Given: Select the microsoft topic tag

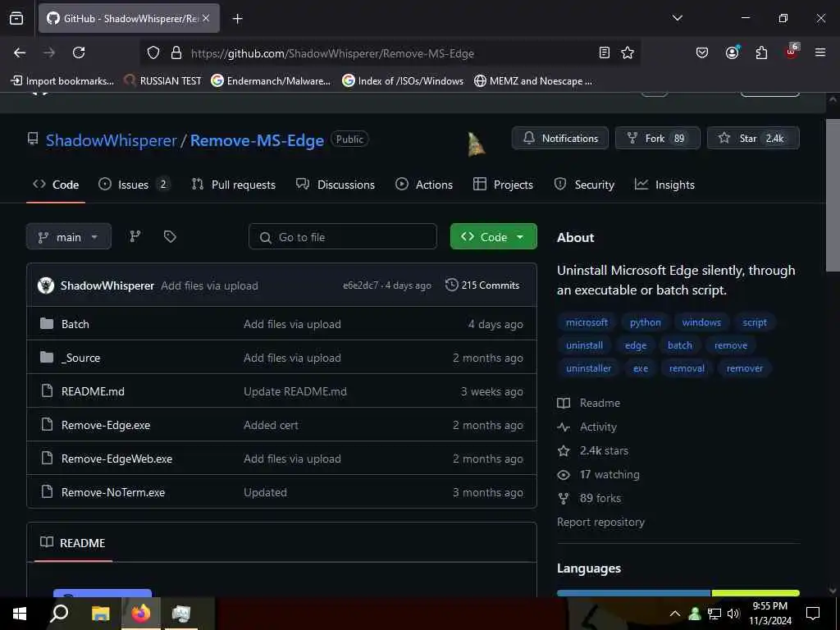Looking at the screenshot, I should [587, 322].
